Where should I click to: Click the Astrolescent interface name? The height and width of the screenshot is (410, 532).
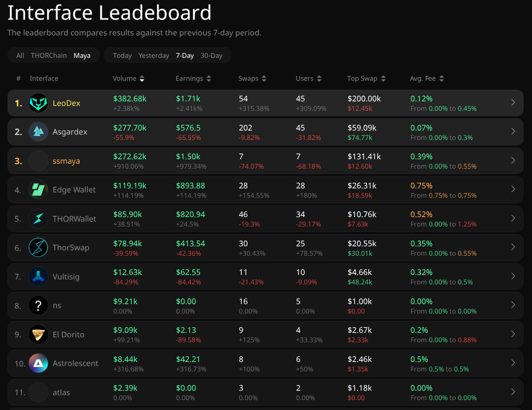click(x=75, y=363)
